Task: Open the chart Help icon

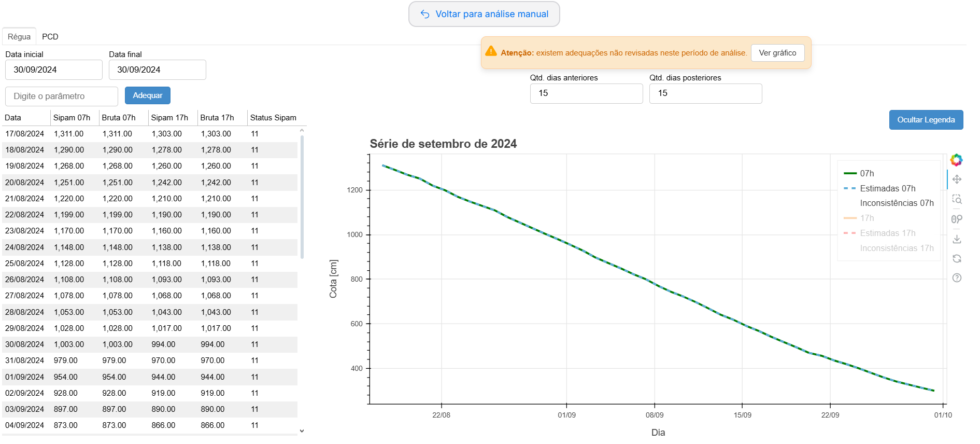Action: (x=957, y=278)
